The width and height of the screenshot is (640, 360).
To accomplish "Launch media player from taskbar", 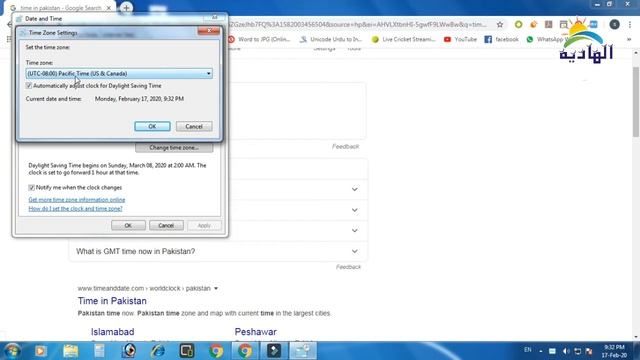I will (41, 351).
